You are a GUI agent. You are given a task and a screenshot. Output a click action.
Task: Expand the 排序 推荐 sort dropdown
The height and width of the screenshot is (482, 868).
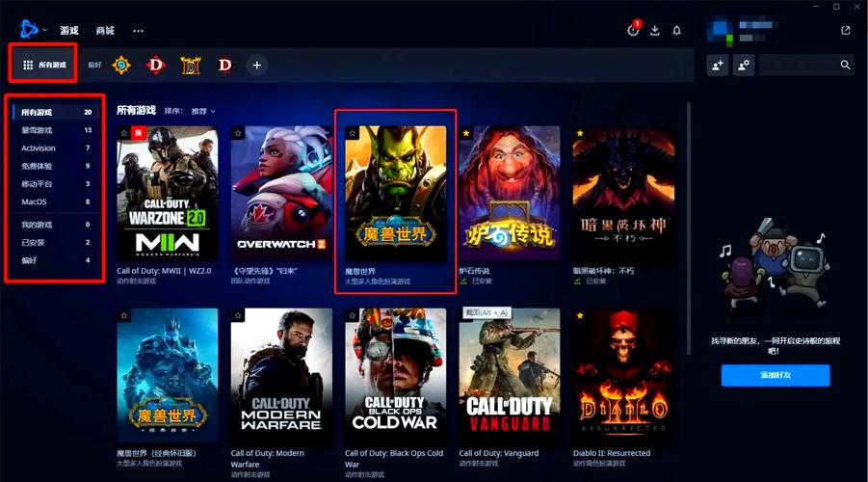[x=190, y=111]
